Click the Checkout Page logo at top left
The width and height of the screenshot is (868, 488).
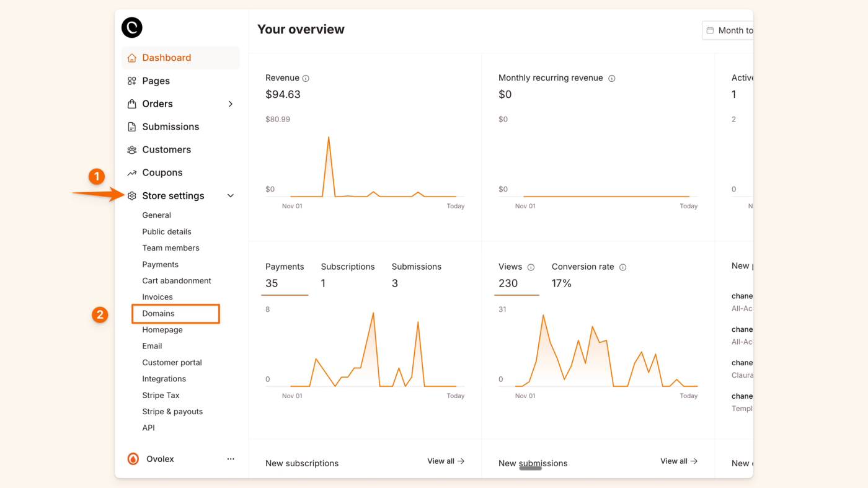tap(131, 27)
